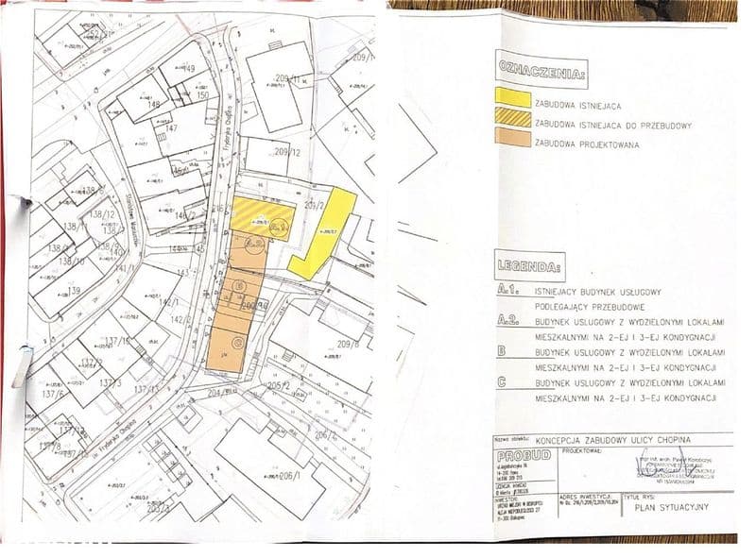Image resolution: width=756 pixels, height=558 pixels.
Task: Click the 'PLAN SYTUACYJNY' drawing title
Action: [x=671, y=507]
